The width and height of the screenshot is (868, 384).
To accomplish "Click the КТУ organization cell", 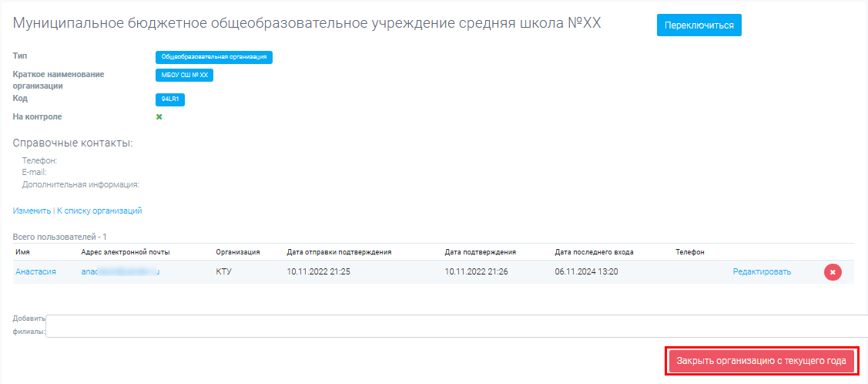I will [x=224, y=271].
